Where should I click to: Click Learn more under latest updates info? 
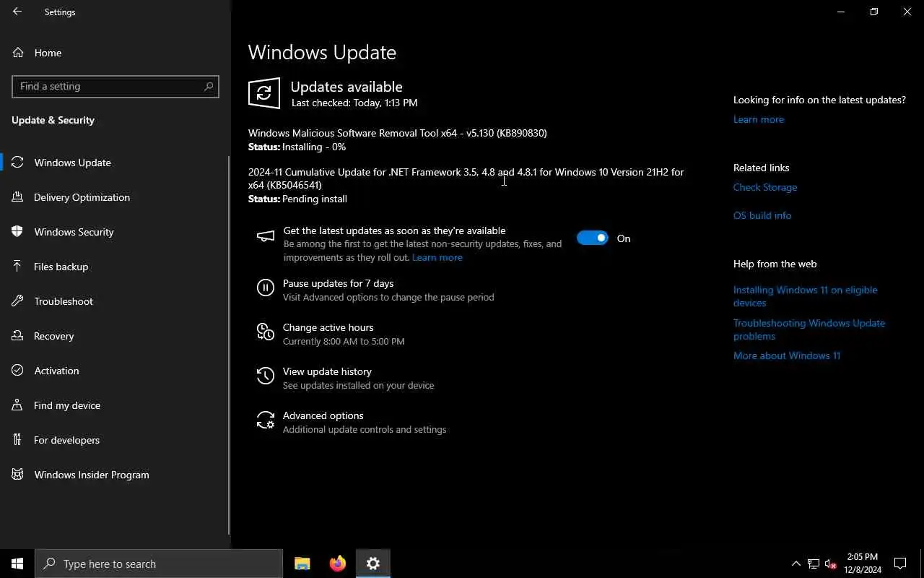(x=758, y=119)
